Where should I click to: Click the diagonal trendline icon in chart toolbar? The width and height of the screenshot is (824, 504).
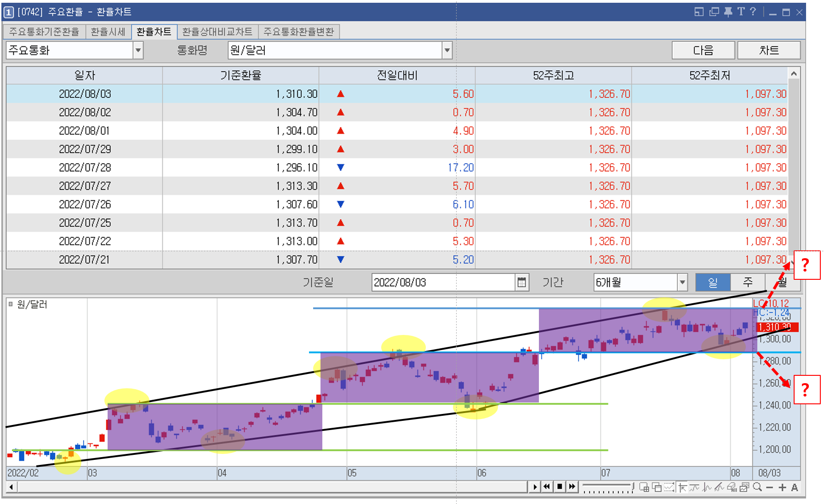(x=720, y=487)
